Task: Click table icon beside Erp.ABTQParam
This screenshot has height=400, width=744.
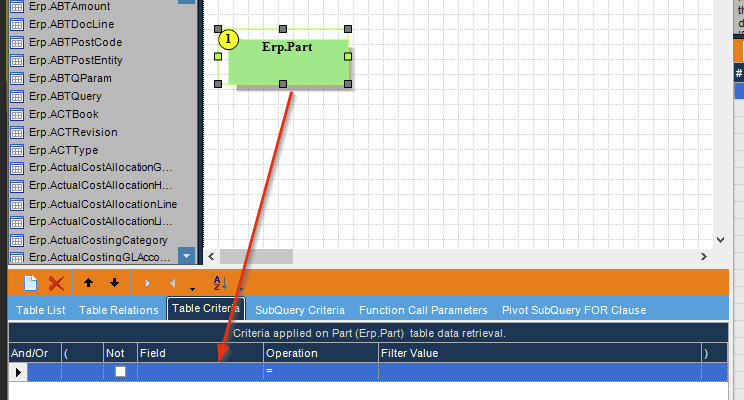Action: point(17,79)
